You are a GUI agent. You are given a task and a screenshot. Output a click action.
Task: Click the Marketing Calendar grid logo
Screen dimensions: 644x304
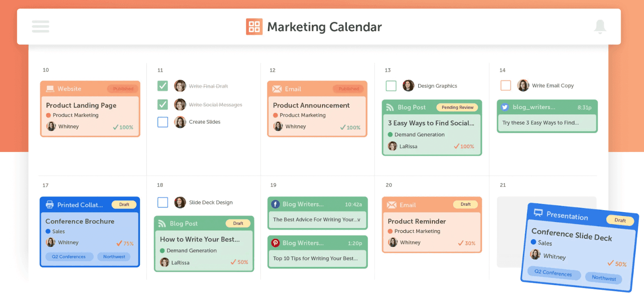tap(254, 27)
